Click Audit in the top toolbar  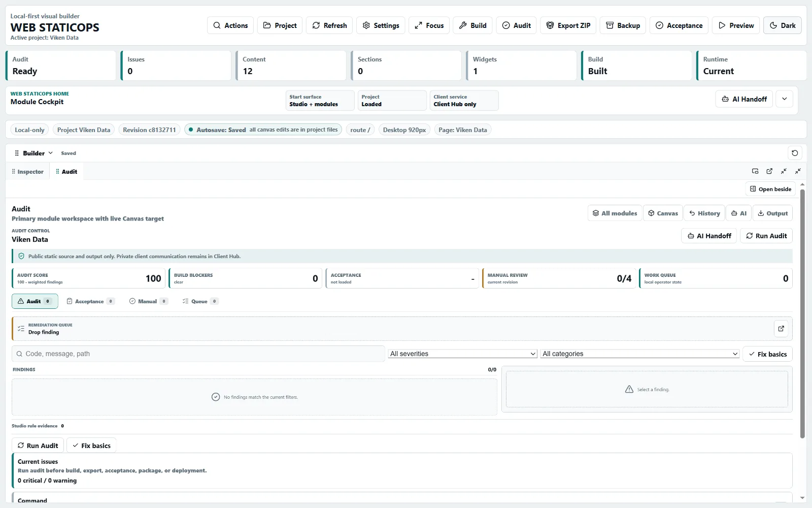click(x=516, y=25)
